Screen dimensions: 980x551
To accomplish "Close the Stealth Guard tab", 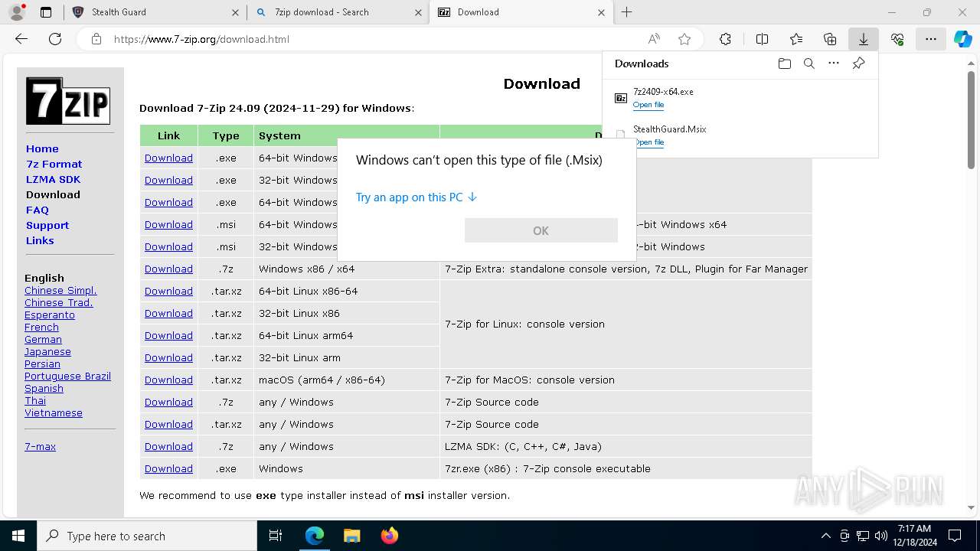I will [x=234, y=12].
